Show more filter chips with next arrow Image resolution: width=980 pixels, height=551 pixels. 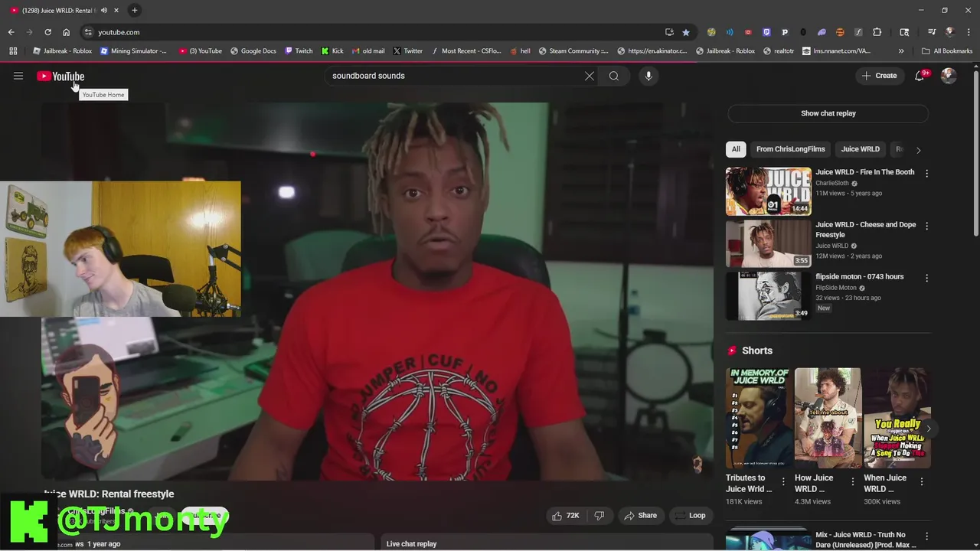point(918,150)
